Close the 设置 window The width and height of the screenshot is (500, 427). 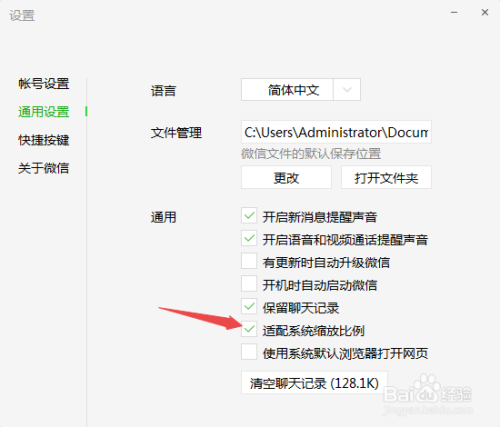pos(485,13)
